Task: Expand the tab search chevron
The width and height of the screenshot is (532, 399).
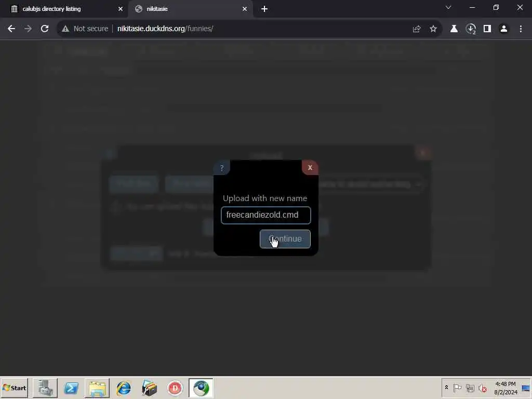Action: pyautogui.click(x=448, y=7)
